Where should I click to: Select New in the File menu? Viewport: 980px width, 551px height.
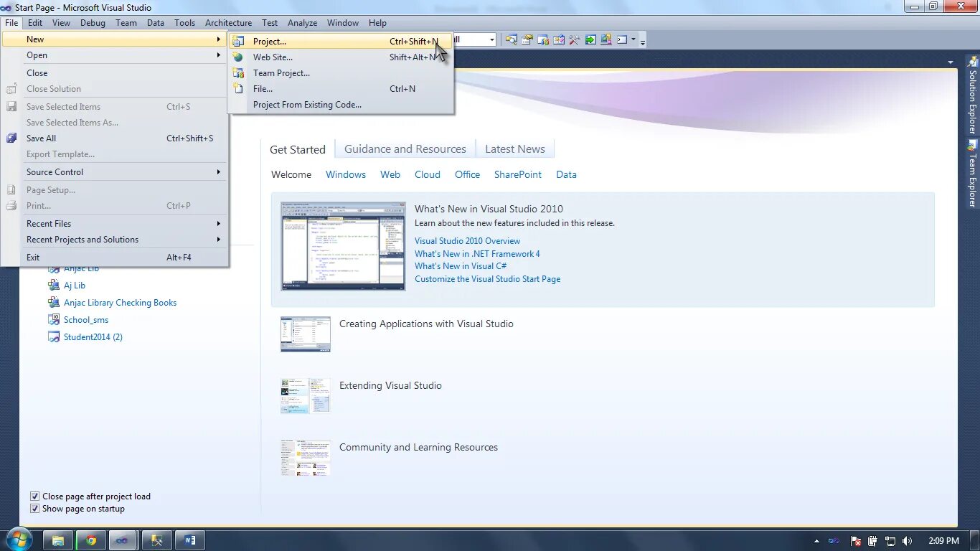[115, 39]
